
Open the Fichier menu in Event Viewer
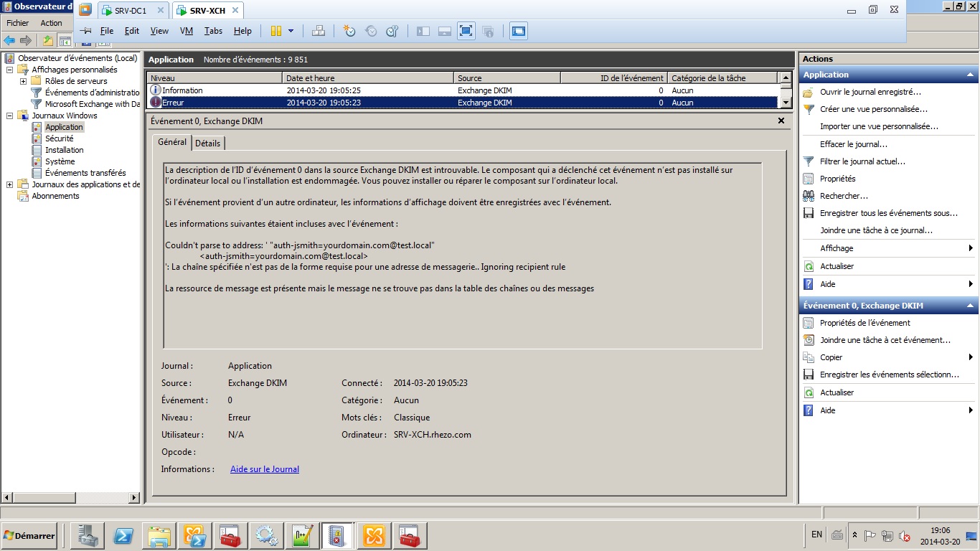17,23
